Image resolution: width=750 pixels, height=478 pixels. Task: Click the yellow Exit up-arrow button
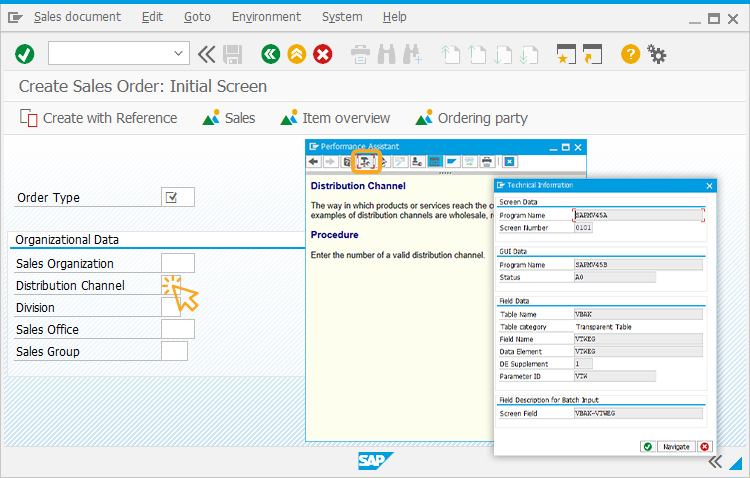[x=297, y=54]
